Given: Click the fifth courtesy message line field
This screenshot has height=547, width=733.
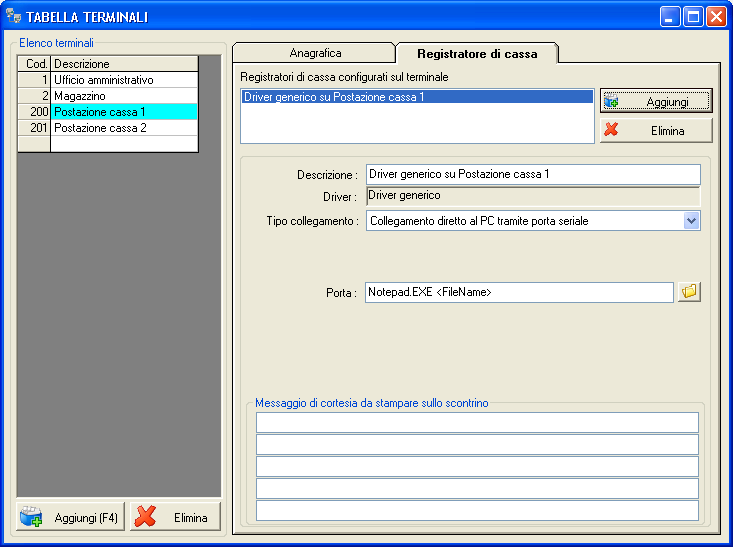Looking at the screenshot, I should (477, 510).
